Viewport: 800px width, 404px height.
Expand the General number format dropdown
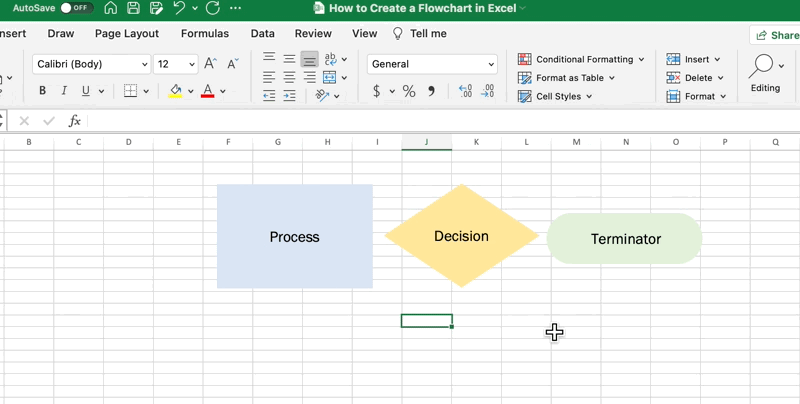432,64
